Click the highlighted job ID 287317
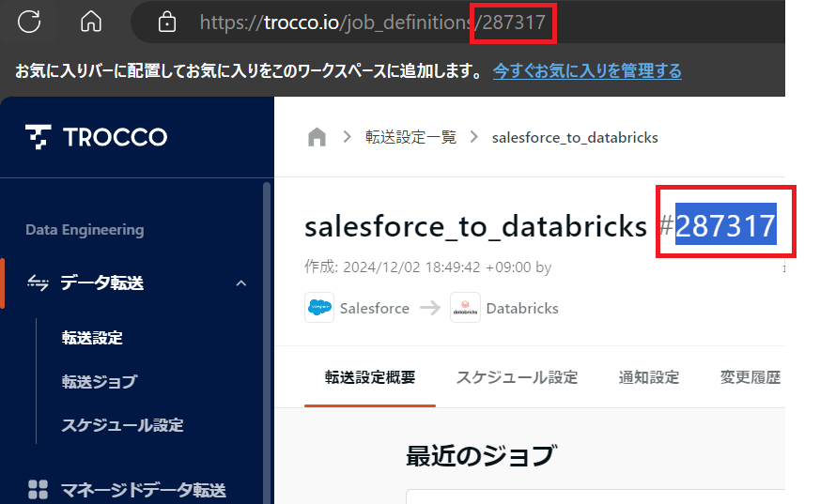The image size is (820, 504). tap(725, 225)
